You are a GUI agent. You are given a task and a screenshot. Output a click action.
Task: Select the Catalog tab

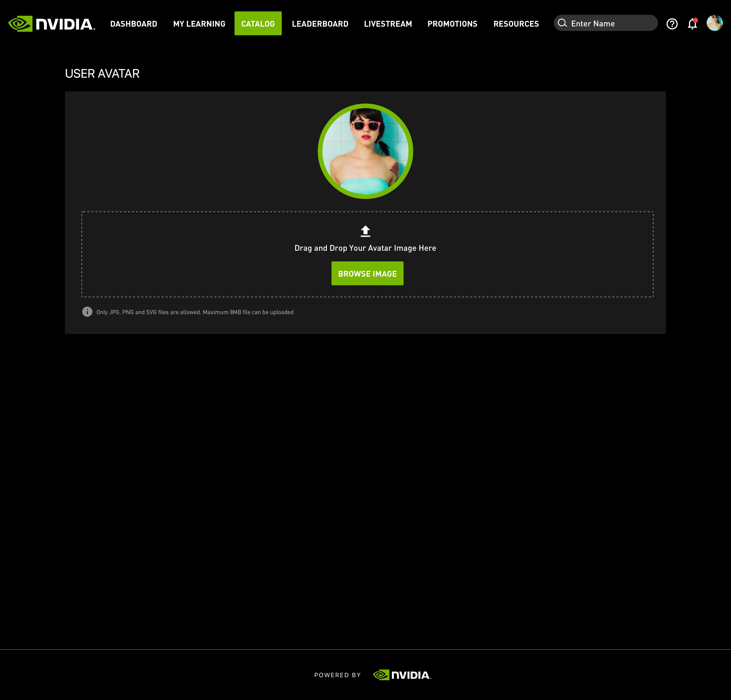click(x=258, y=24)
